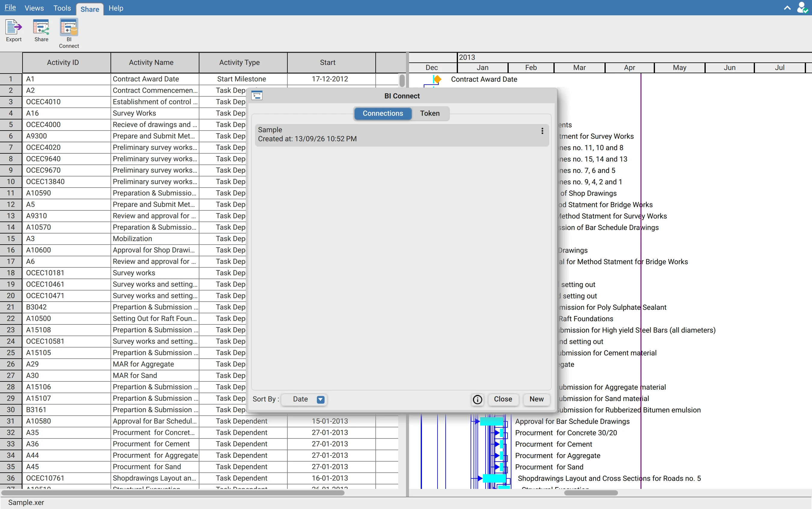812x509 pixels.
Task: Select row number 1 header
Action: click(11, 79)
